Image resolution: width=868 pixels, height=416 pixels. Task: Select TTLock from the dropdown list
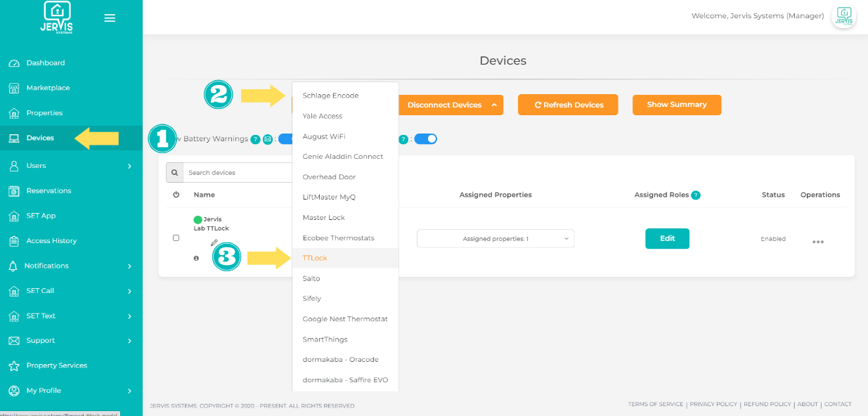[346, 258]
